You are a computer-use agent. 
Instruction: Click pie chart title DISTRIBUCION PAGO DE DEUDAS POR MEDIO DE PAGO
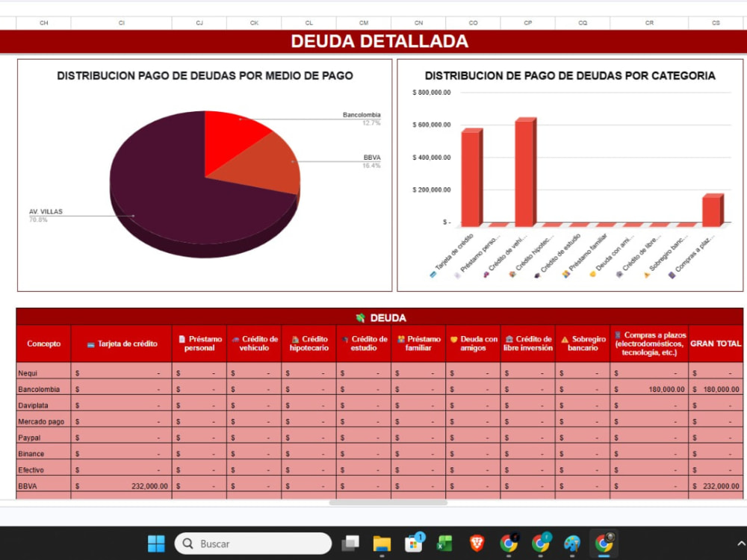(x=205, y=75)
